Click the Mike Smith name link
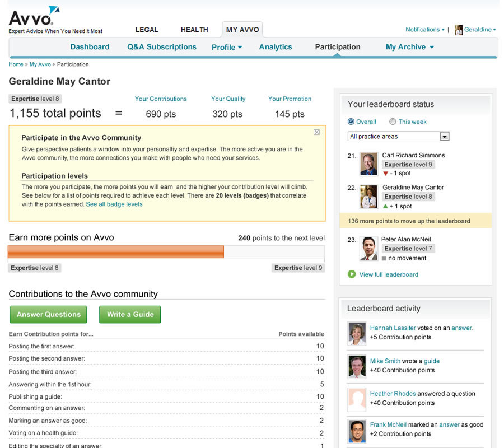This screenshot has height=448, width=504. [385, 361]
